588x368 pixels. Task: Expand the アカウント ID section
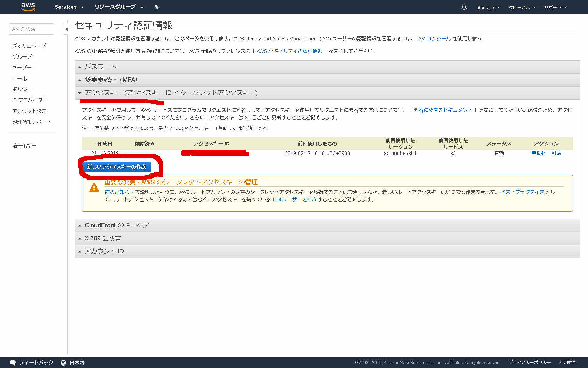327,251
